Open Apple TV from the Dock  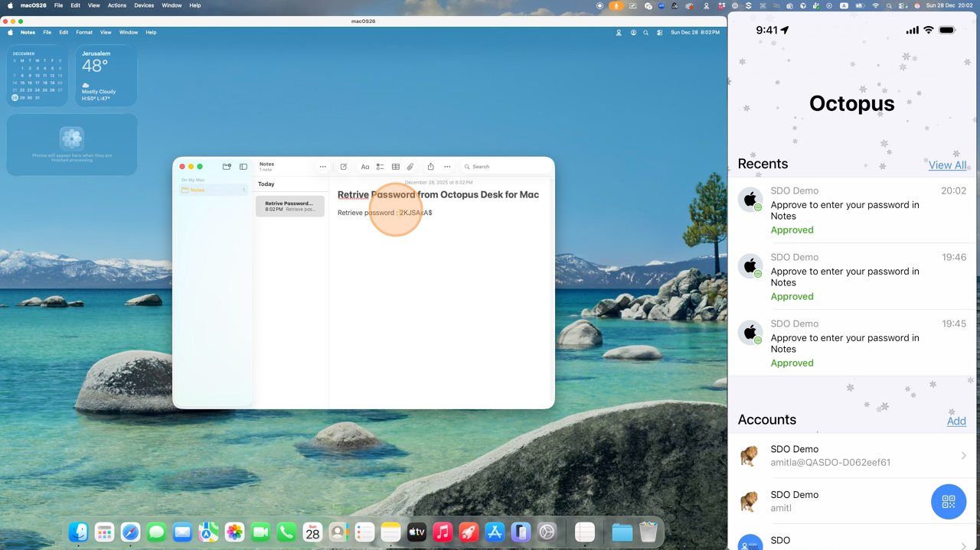coord(416,532)
